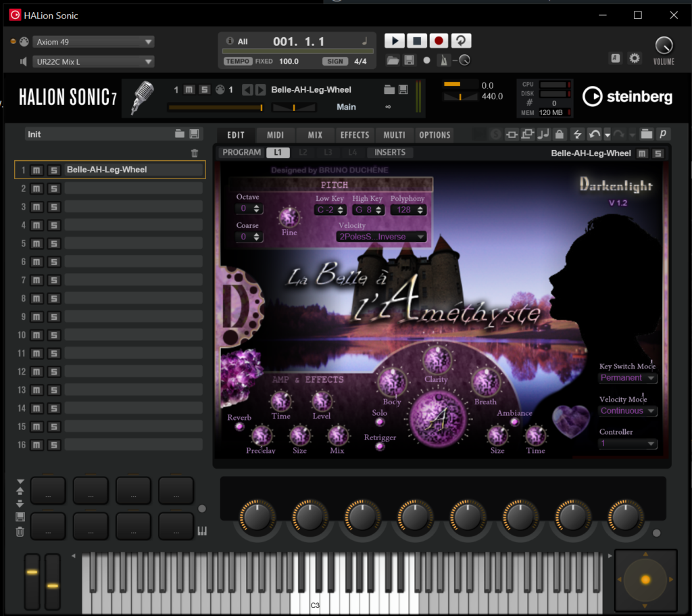Switch to the MULTI tab
692x616 pixels.
click(394, 135)
